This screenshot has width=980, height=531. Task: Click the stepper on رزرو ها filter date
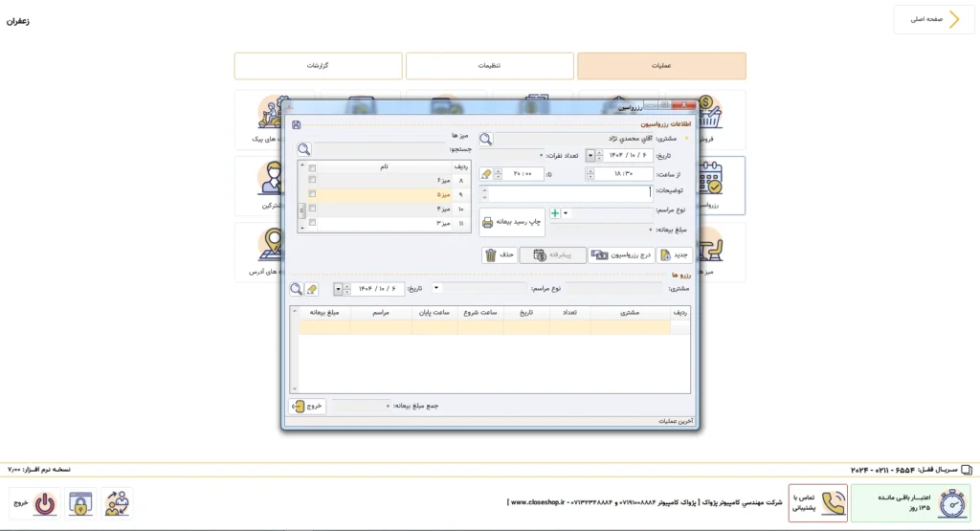346,289
